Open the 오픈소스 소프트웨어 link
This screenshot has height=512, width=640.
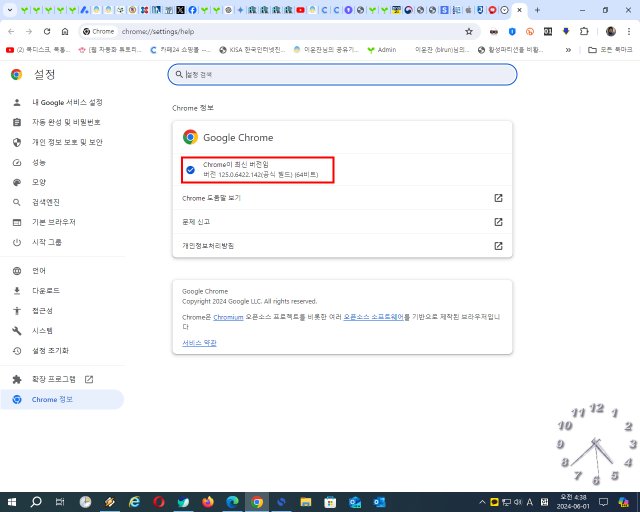373,317
